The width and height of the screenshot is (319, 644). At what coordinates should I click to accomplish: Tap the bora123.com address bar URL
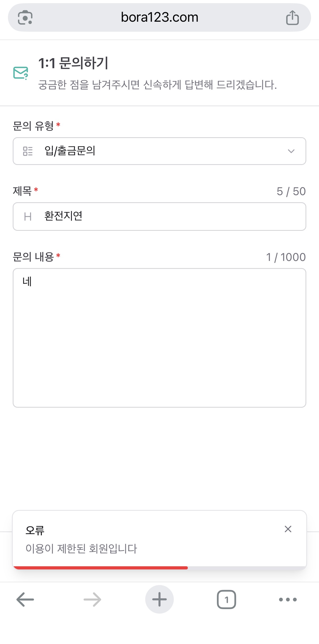pos(159,17)
